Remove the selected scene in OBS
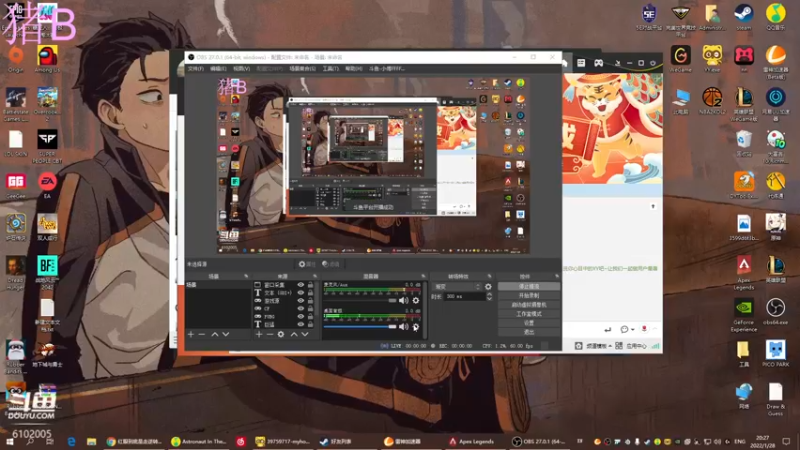 tap(202, 334)
